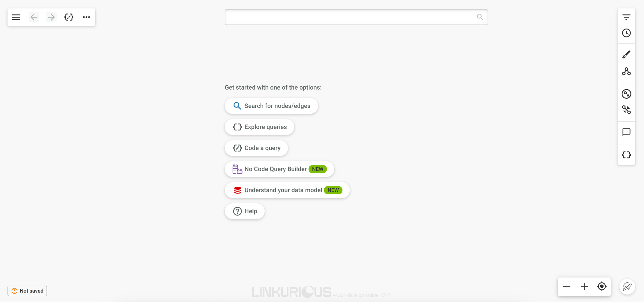Click the undo back arrow
Viewport: 644px width, 302px height.
pyautogui.click(x=34, y=17)
